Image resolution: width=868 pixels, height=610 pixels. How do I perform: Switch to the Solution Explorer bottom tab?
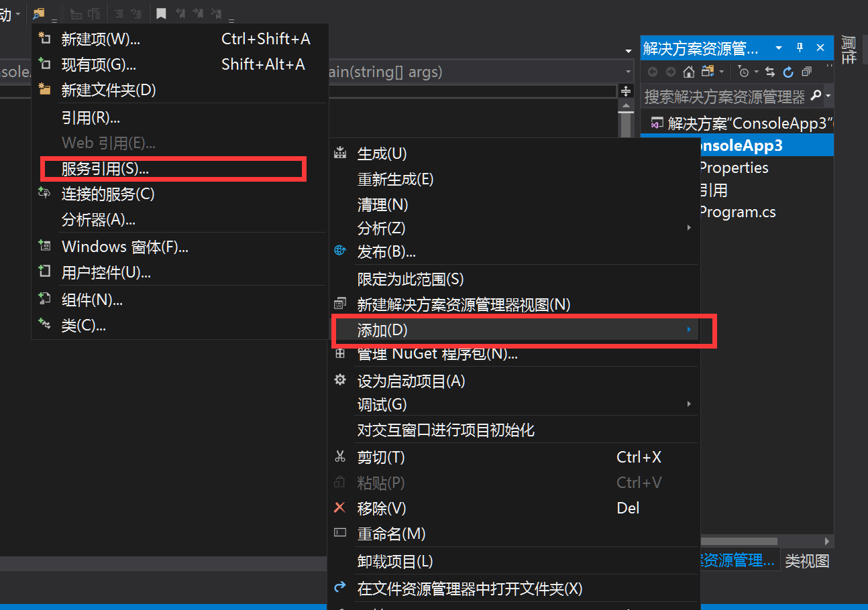[739, 561]
